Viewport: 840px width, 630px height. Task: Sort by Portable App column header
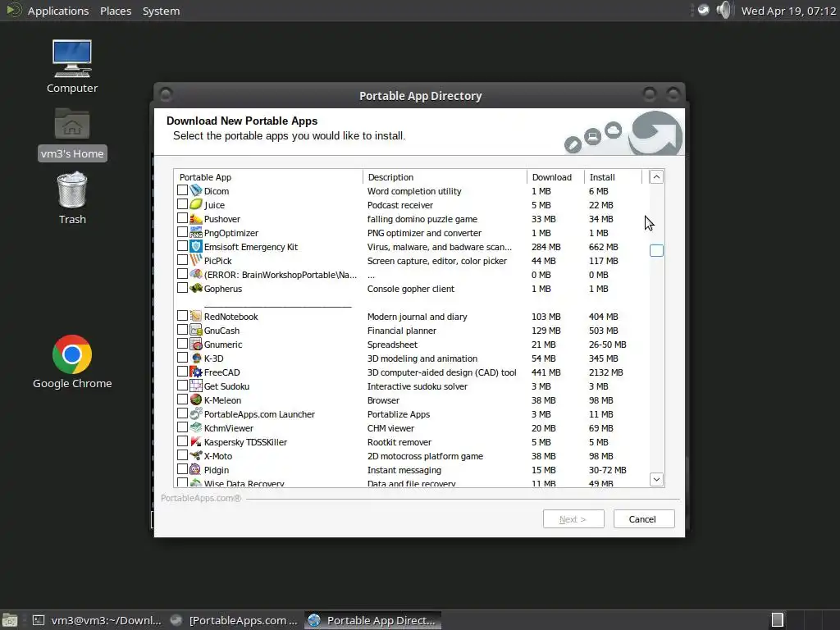268,177
